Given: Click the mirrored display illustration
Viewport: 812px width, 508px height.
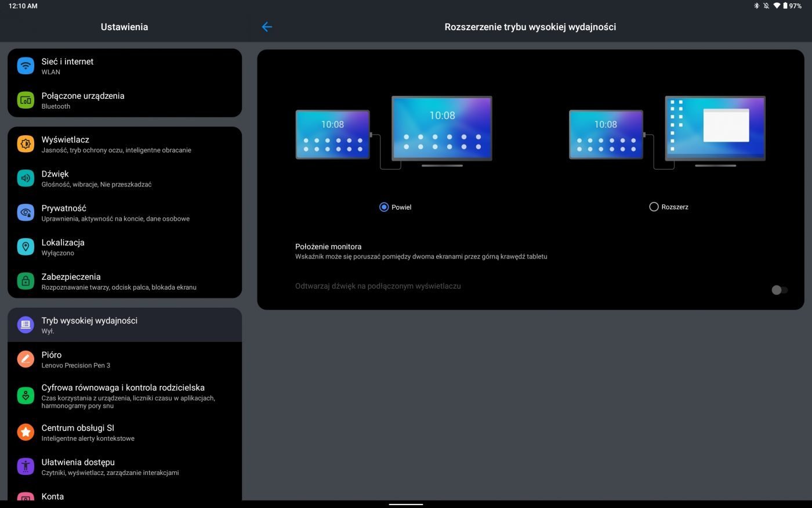Looking at the screenshot, I should (394, 132).
